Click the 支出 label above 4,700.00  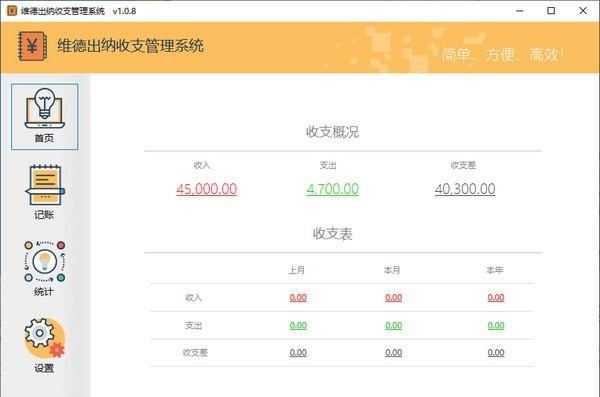point(328,165)
